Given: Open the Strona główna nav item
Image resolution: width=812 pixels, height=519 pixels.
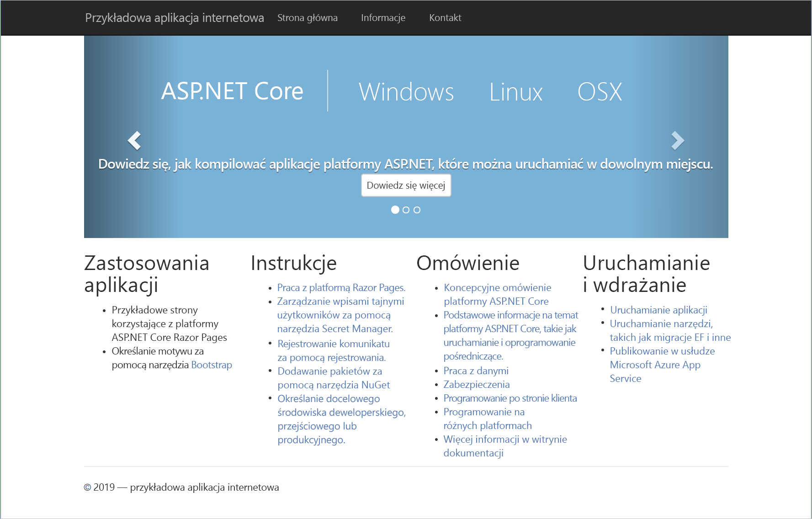Looking at the screenshot, I should click(308, 18).
